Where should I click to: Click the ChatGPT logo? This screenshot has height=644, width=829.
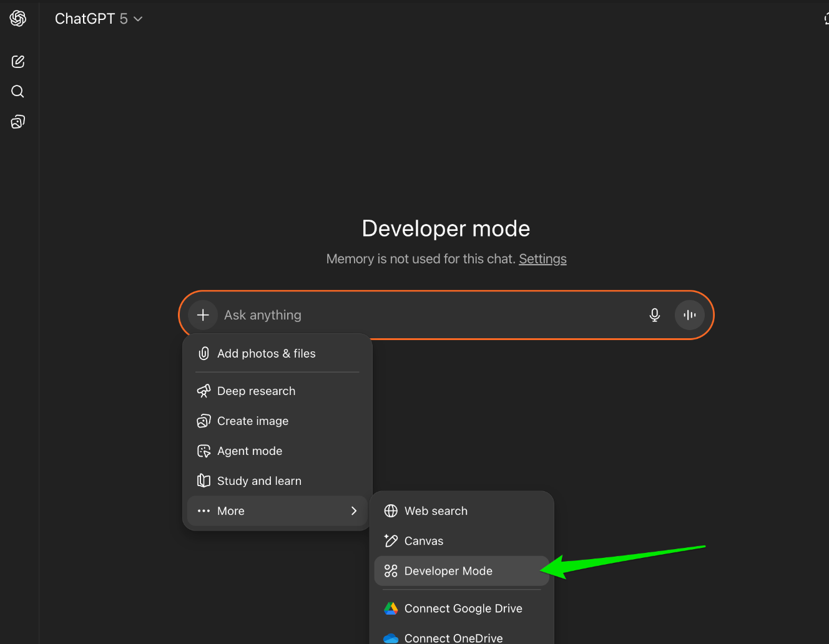click(x=17, y=18)
